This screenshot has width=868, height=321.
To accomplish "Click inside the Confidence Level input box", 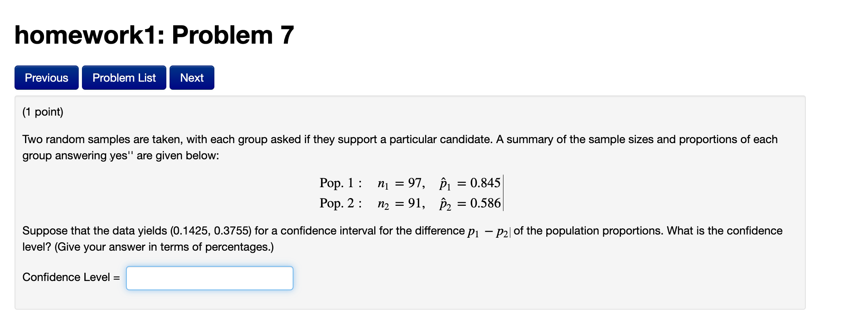I will pos(209,278).
